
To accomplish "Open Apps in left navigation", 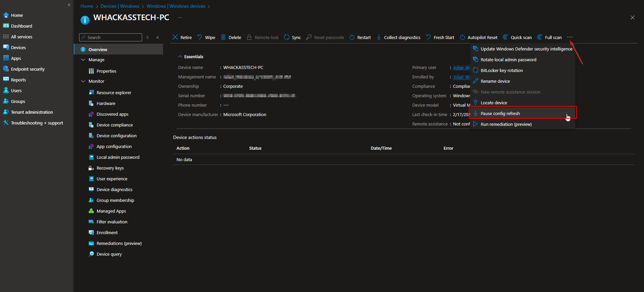I will (x=12, y=58).
